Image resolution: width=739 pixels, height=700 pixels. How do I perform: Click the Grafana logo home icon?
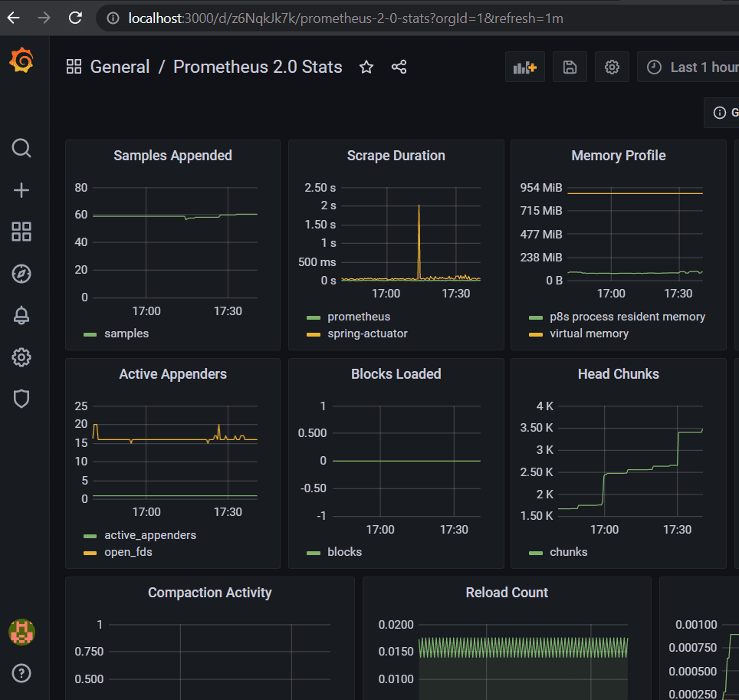click(x=21, y=61)
